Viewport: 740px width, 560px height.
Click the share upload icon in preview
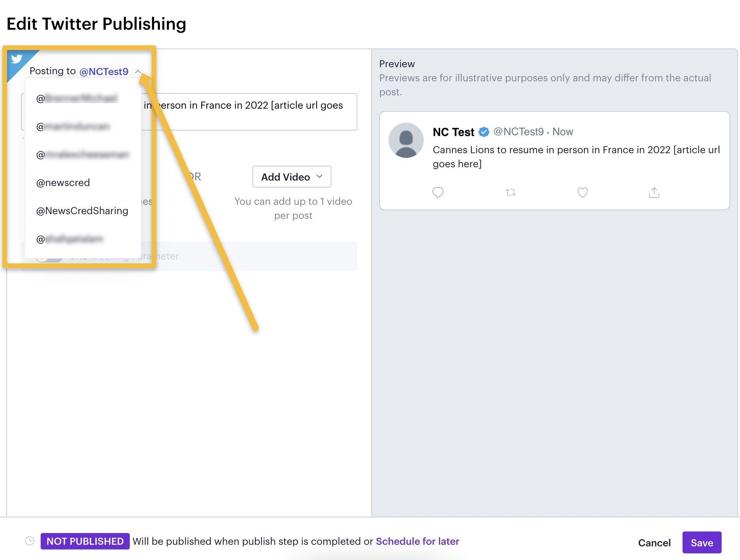click(x=654, y=192)
